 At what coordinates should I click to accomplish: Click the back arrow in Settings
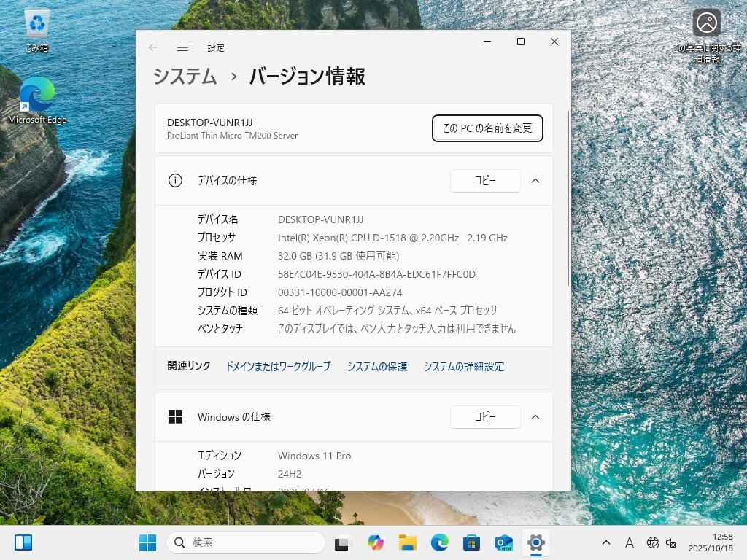[x=153, y=47]
